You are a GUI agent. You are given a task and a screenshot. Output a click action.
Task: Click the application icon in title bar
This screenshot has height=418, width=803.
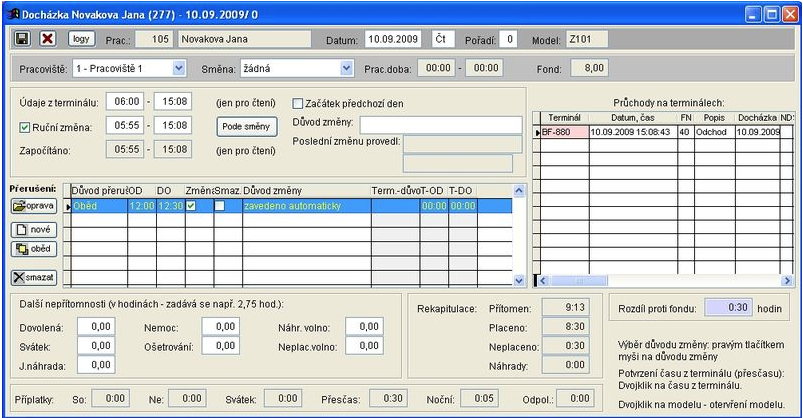point(13,14)
